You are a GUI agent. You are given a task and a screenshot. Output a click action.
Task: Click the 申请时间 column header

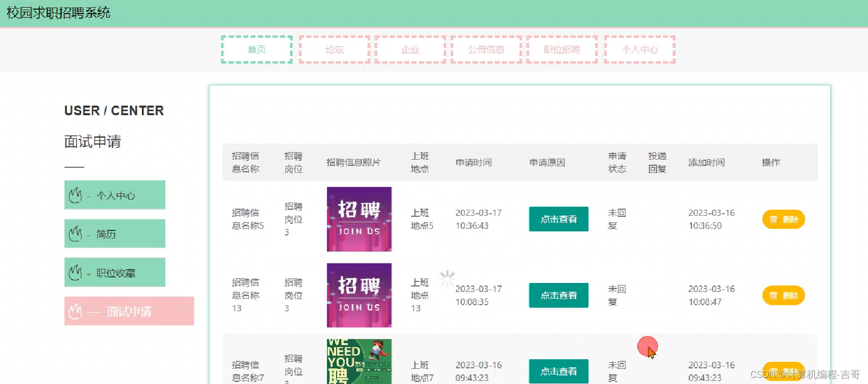click(473, 162)
